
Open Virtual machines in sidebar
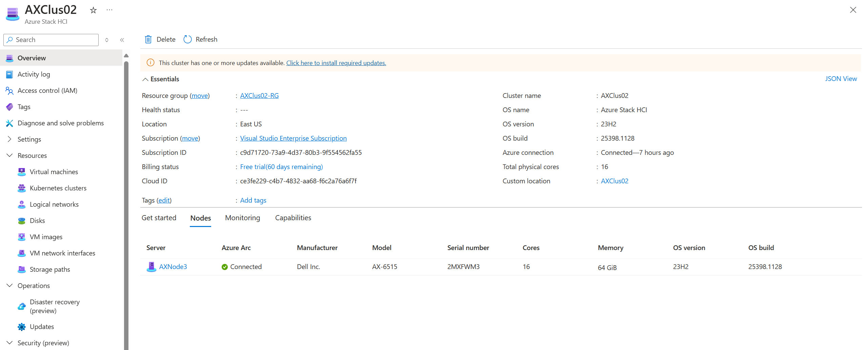(x=54, y=172)
